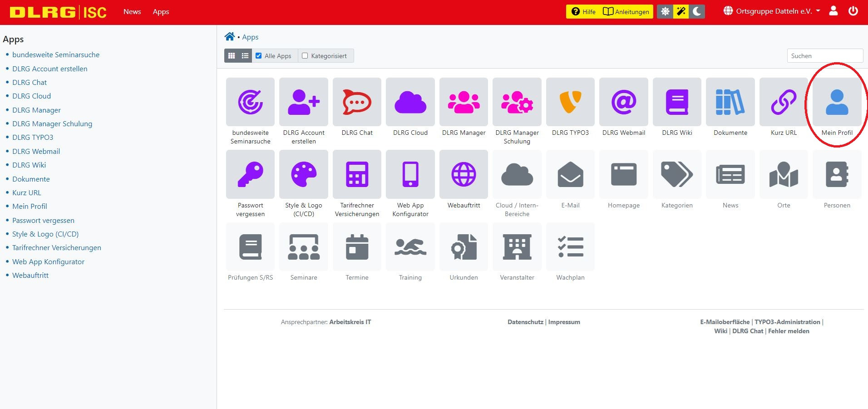Open the News app tile in grid
868x409 pixels.
coord(730,174)
